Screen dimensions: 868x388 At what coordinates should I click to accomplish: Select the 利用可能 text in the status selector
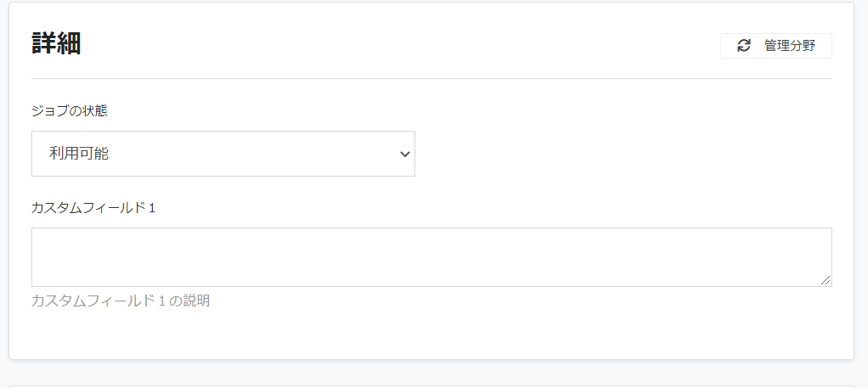pos(79,154)
